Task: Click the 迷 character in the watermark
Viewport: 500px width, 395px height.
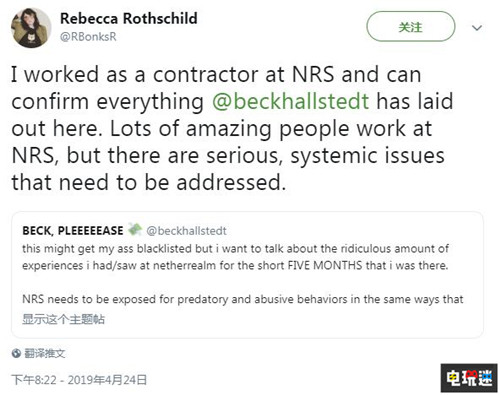Action: tap(485, 378)
